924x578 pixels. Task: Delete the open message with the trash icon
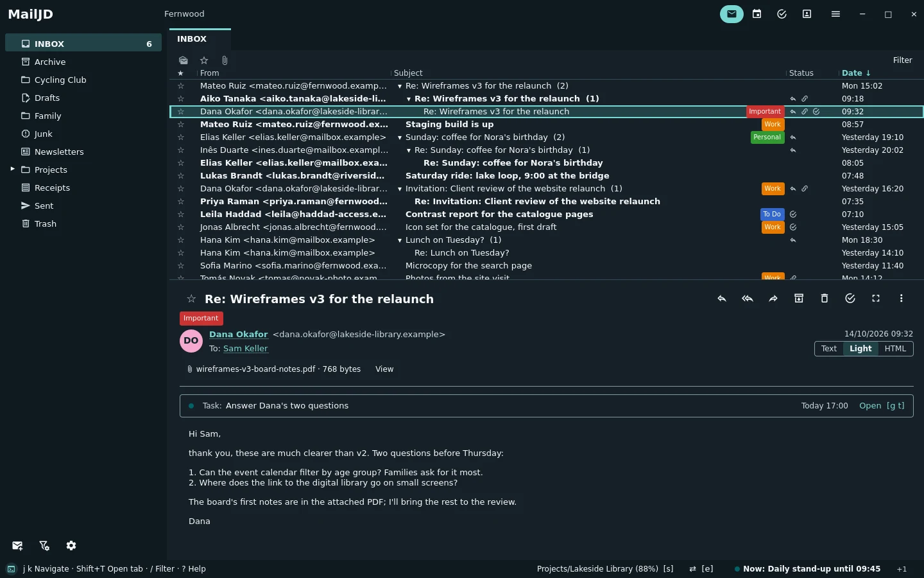click(825, 299)
